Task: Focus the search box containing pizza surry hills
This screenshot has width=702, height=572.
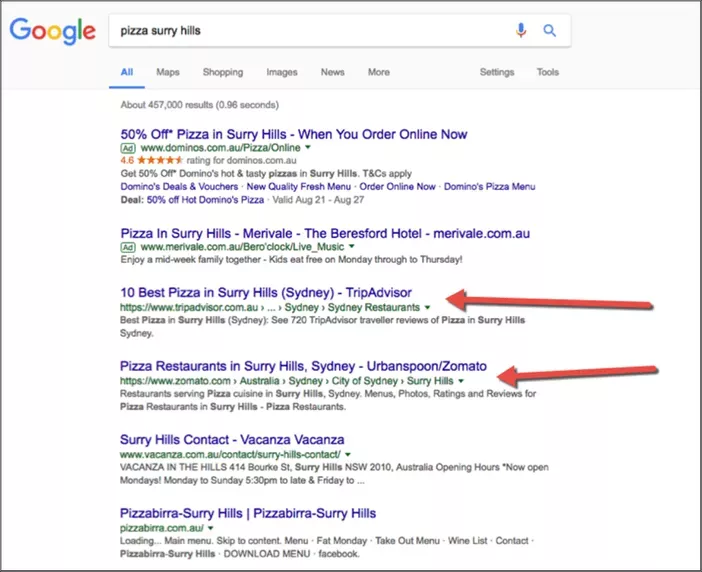Action: 310,30
